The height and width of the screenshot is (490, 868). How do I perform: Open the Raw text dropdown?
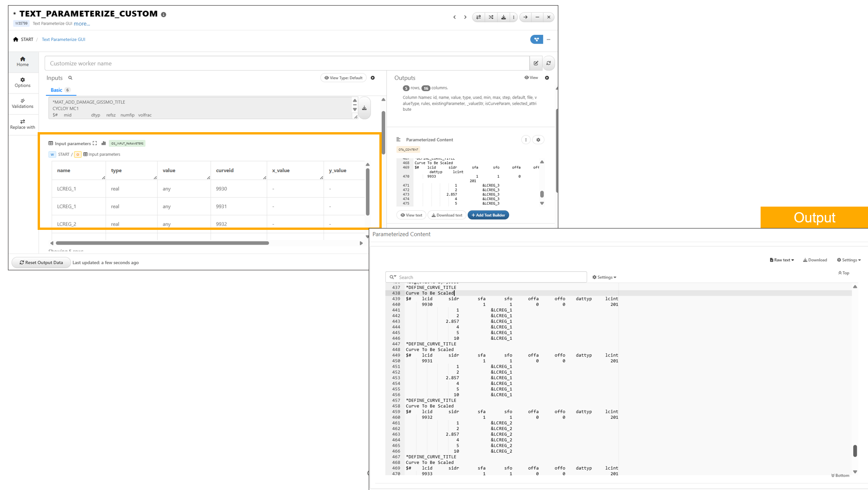[782, 260]
